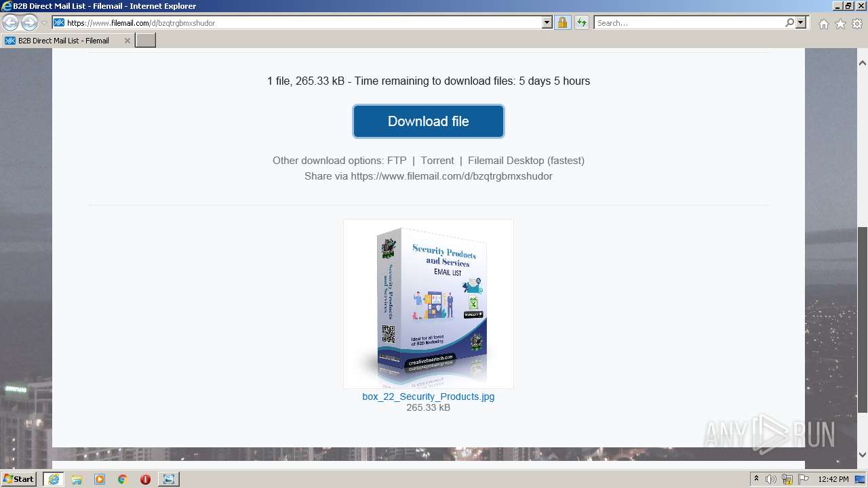Open Internet Explorer from the taskbar
The image size is (868, 488).
(x=54, y=479)
